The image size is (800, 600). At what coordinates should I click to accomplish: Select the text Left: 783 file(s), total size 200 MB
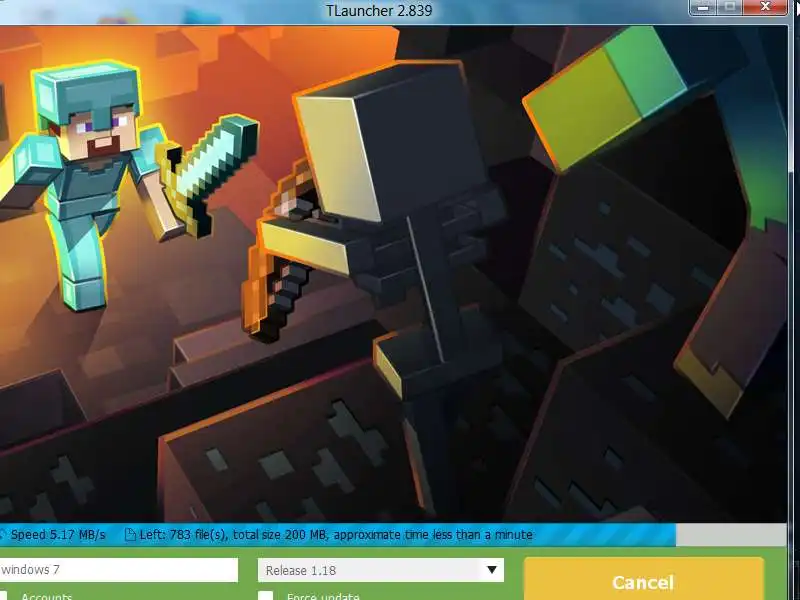click(x=233, y=535)
